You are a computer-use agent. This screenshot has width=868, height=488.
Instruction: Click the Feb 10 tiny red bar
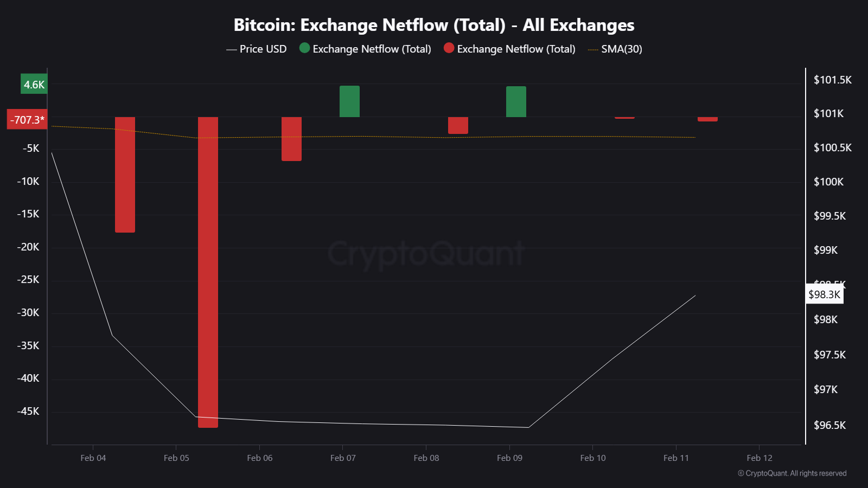[x=624, y=117]
